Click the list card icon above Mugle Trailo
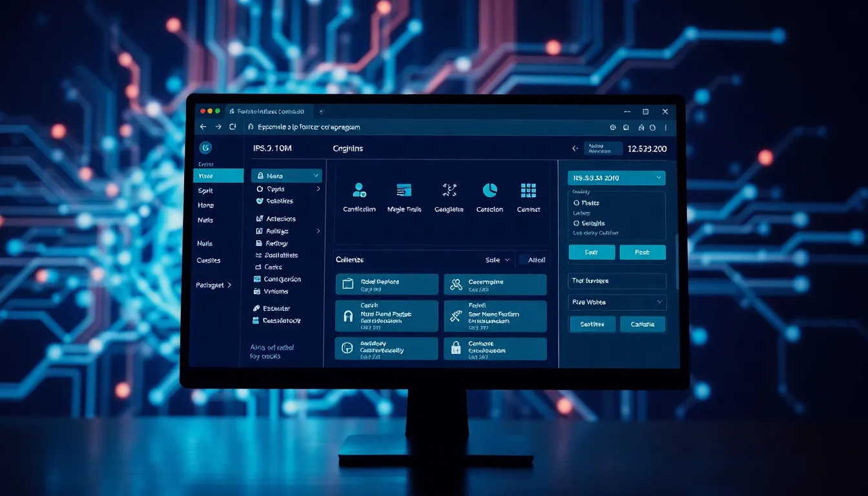868x496 pixels. click(404, 190)
